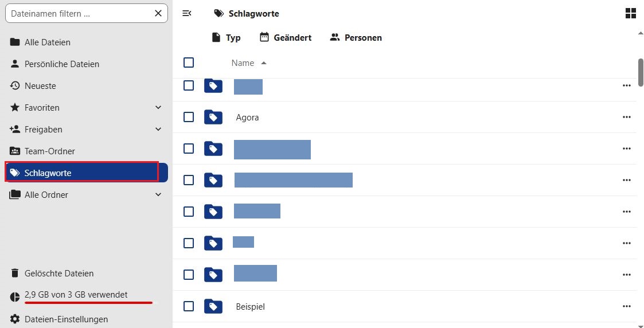Click the storage usage progress bar

(x=89, y=302)
